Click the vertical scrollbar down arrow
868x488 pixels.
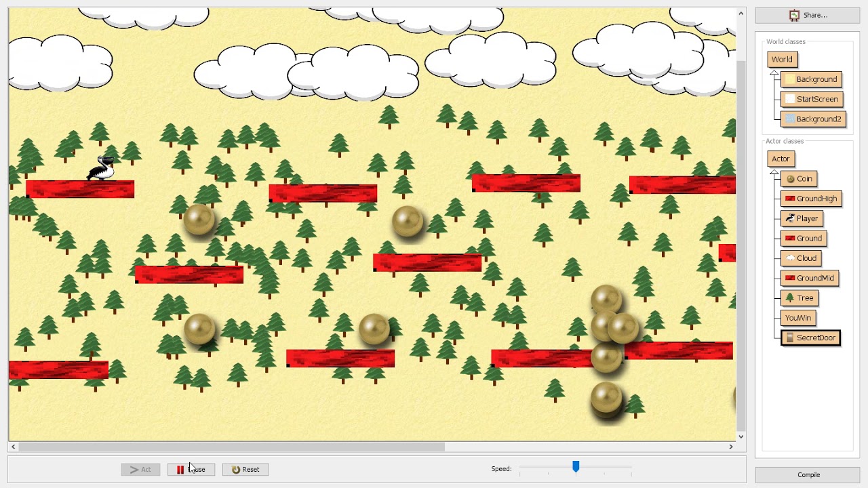[741, 436]
